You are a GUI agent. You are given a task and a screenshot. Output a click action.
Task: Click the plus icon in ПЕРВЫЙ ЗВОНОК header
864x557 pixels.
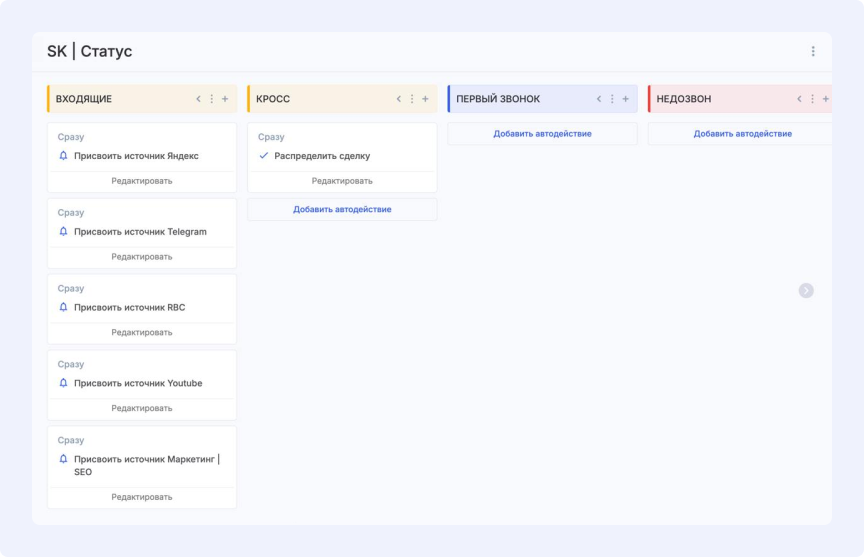click(x=626, y=99)
